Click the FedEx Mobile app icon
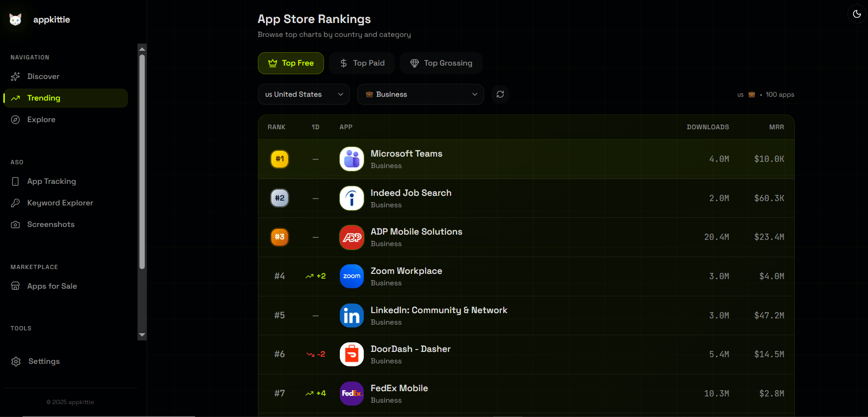This screenshot has height=417, width=868. click(x=352, y=394)
